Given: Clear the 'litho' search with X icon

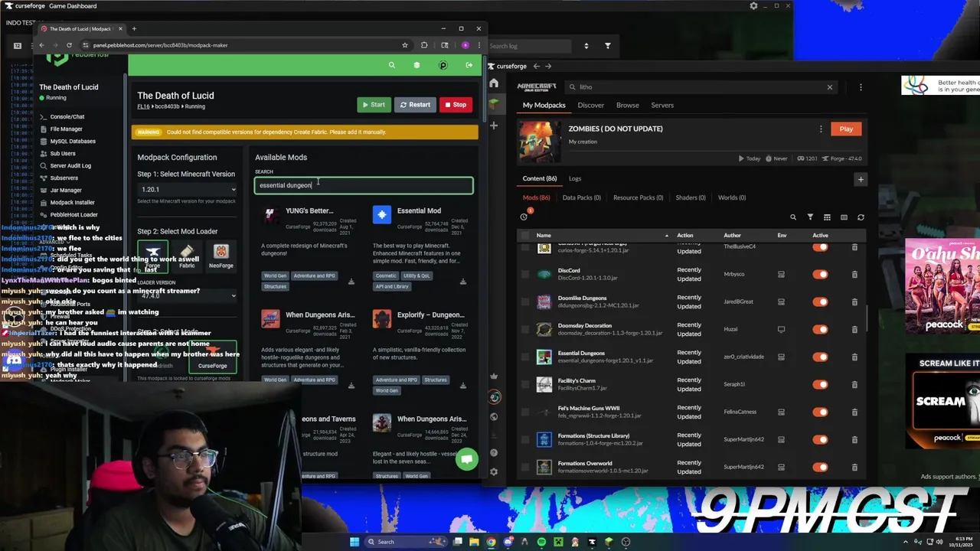Looking at the screenshot, I should tap(829, 87).
